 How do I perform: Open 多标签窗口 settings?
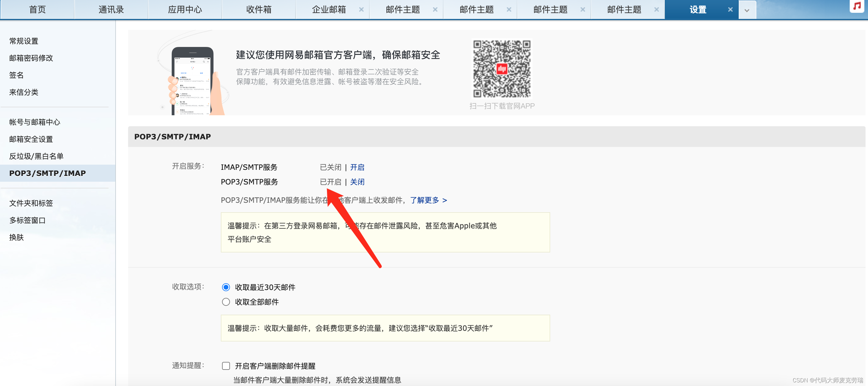pyautogui.click(x=27, y=220)
